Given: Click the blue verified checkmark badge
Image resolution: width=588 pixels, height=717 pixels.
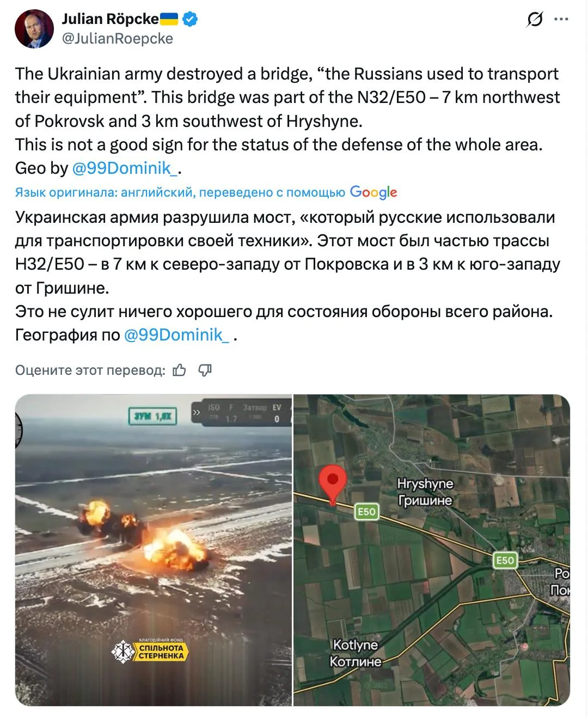Looking at the screenshot, I should (x=189, y=19).
